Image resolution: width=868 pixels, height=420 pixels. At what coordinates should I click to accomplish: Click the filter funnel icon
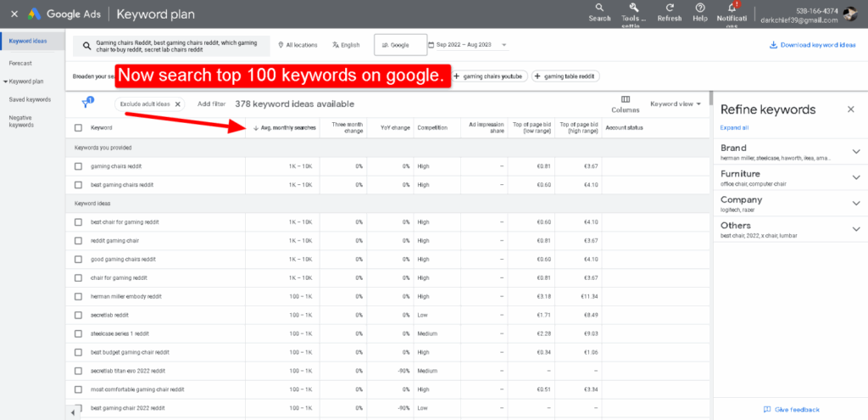point(87,103)
